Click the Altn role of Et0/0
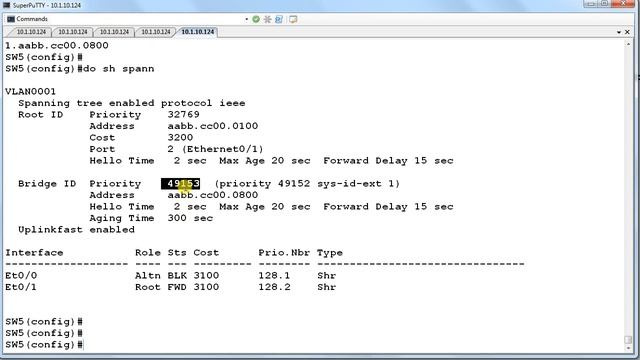Screen dimensions: 640x360 [148, 276]
